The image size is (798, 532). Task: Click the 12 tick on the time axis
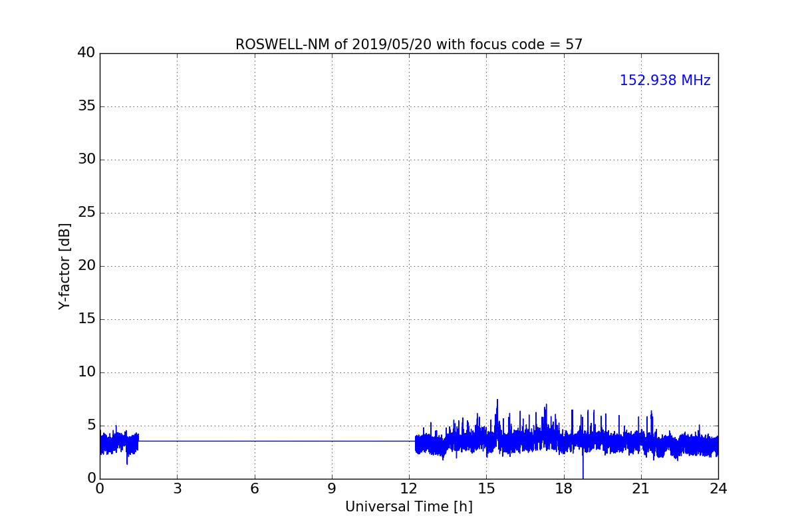(x=409, y=489)
